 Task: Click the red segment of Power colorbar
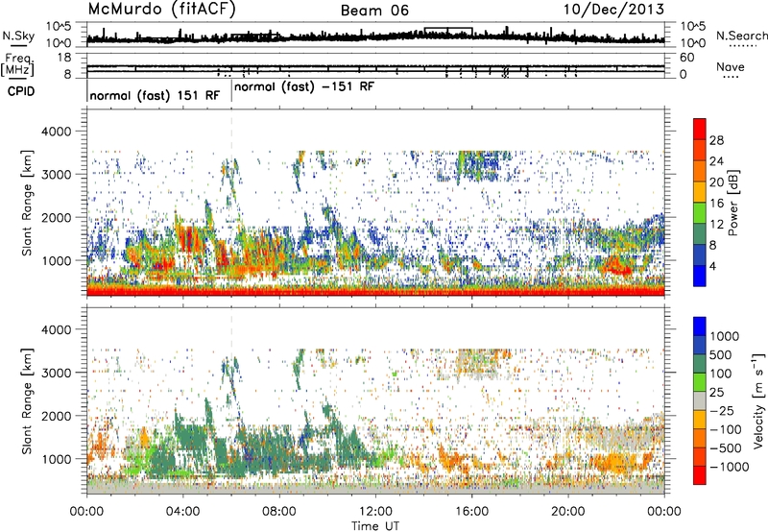[x=700, y=130]
